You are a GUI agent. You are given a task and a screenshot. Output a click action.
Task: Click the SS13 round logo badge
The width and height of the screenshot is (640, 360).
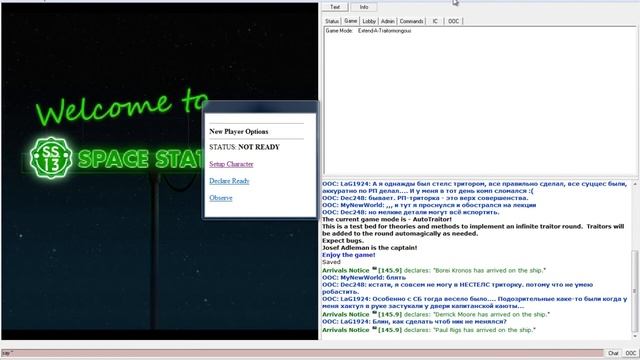click(x=51, y=158)
